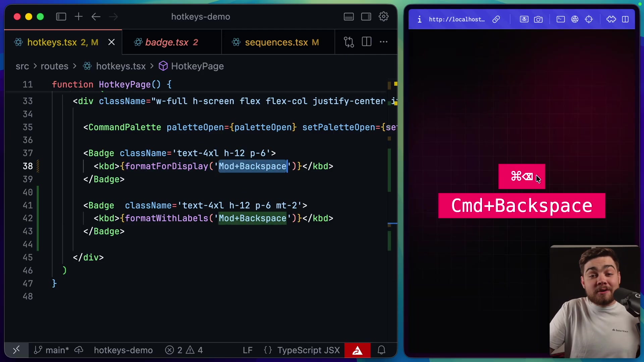Viewport: 644px width, 362px height.
Task: Change TypeScript JSX language mode
Action: pyautogui.click(x=309, y=350)
